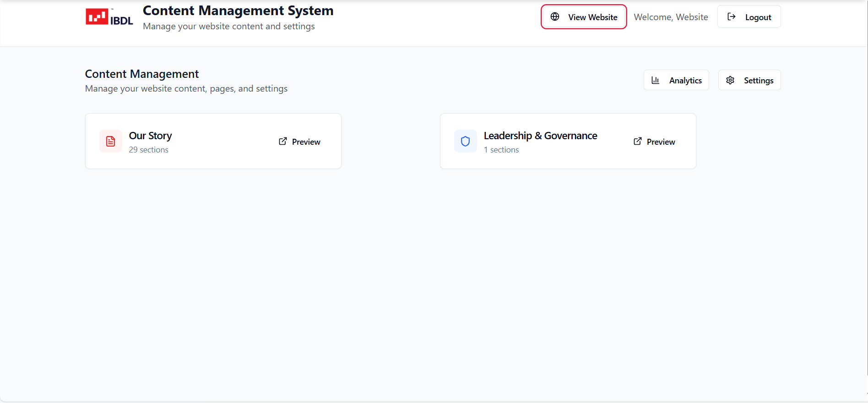Click the red document icon for Our Story
Viewport: 868px width, 403px height.
coord(111,142)
